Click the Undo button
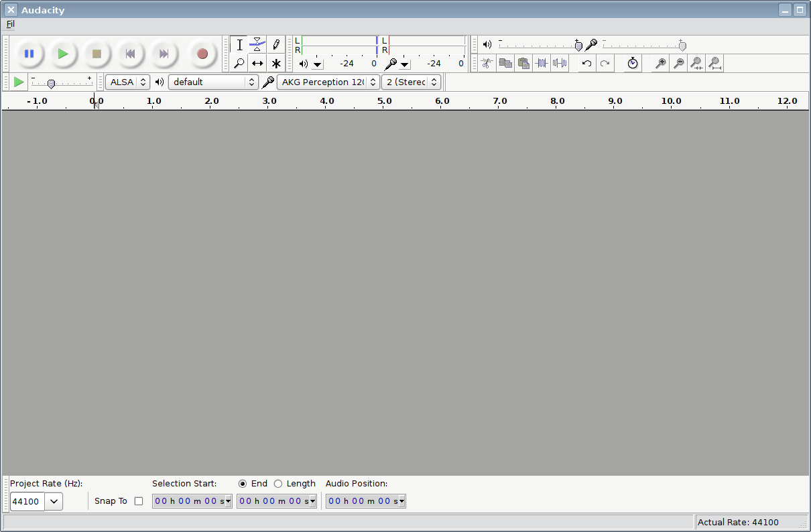 [586, 64]
